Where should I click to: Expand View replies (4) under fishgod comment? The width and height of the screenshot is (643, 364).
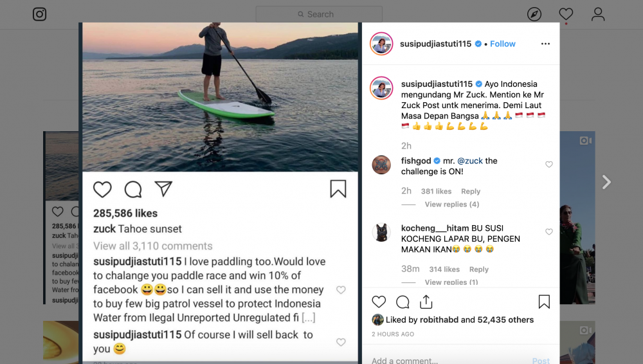tap(451, 205)
